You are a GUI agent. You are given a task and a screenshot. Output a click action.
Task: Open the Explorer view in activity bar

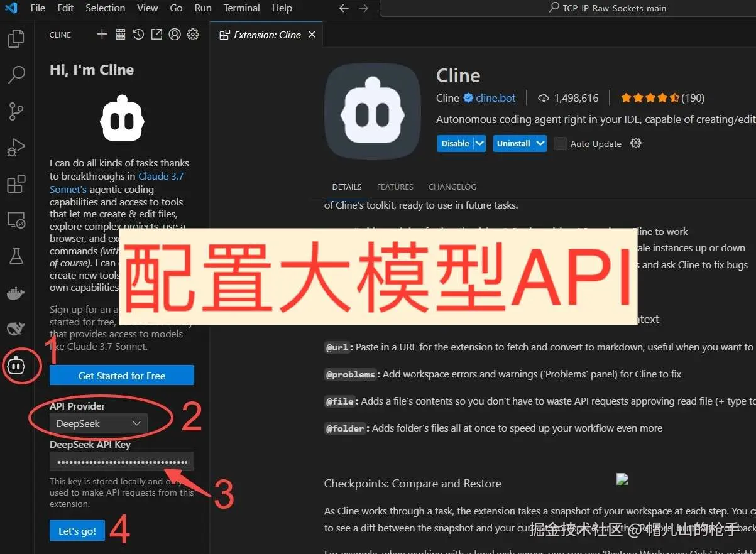pyautogui.click(x=16, y=39)
